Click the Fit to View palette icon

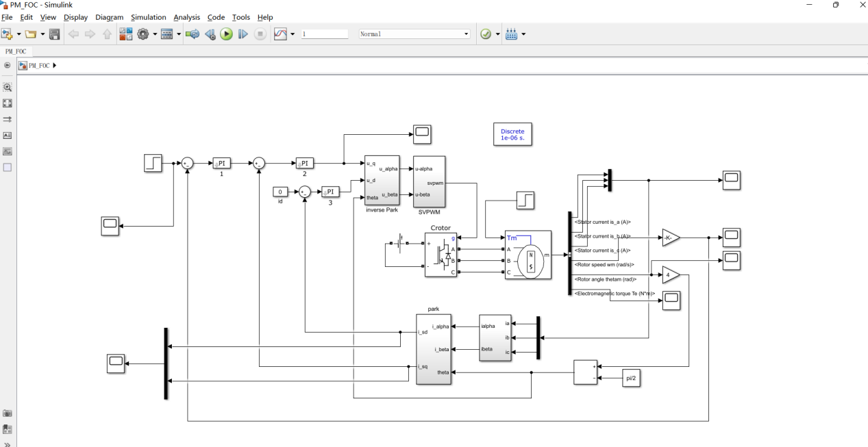8,103
